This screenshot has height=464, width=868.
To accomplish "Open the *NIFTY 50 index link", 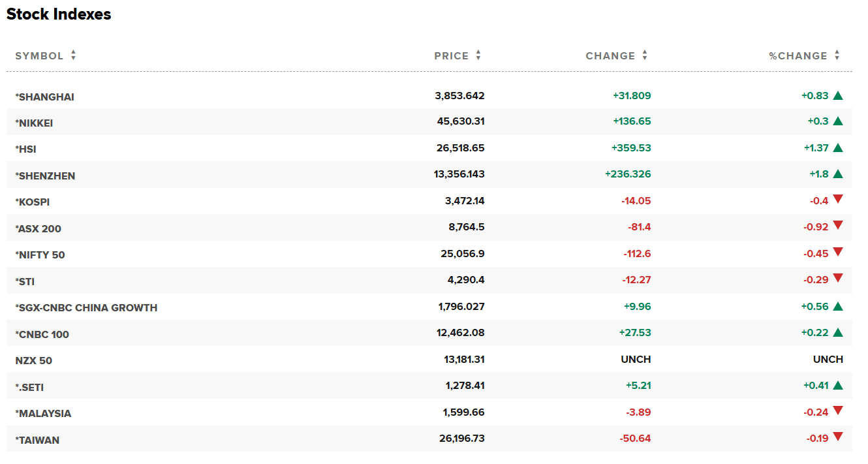I will point(40,255).
